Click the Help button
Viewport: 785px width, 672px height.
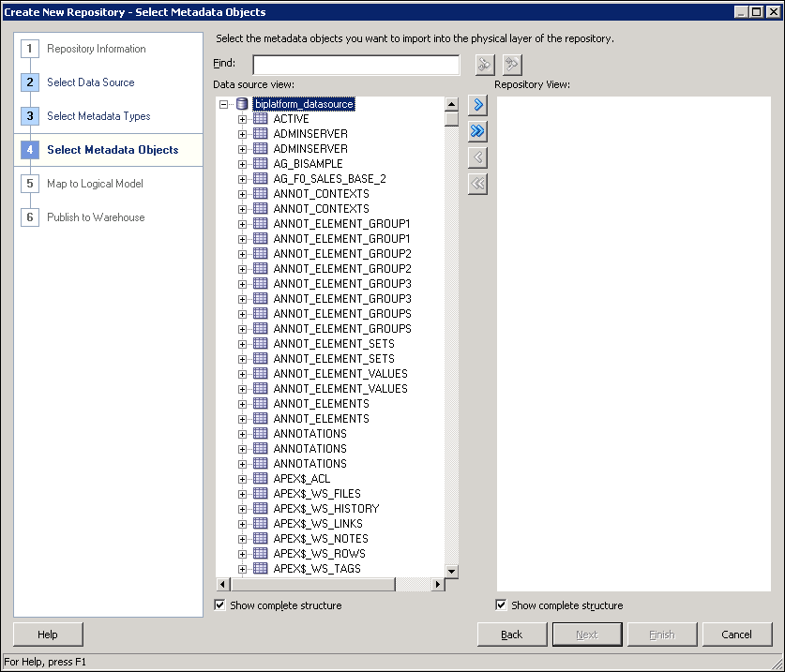point(48,635)
